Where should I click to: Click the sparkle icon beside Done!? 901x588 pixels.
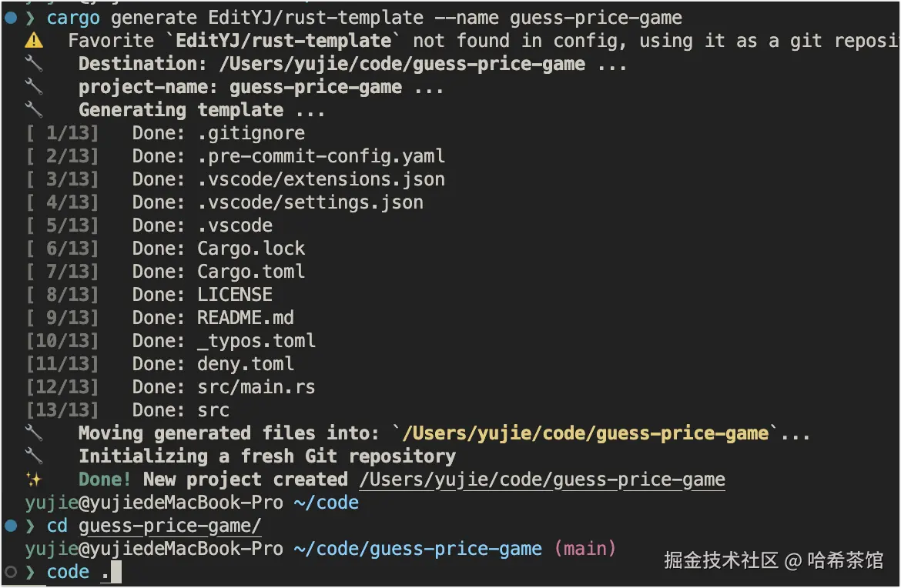(34, 479)
